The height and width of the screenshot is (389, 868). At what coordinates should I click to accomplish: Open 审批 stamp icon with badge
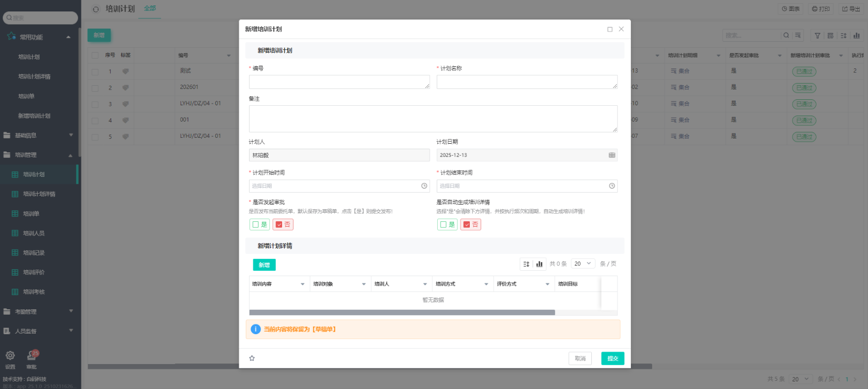(32, 356)
